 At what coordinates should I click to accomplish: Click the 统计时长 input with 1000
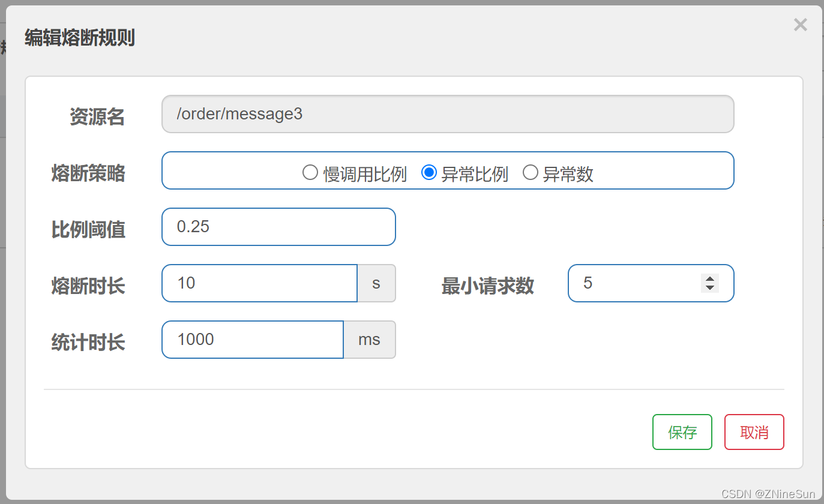[253, 340]
